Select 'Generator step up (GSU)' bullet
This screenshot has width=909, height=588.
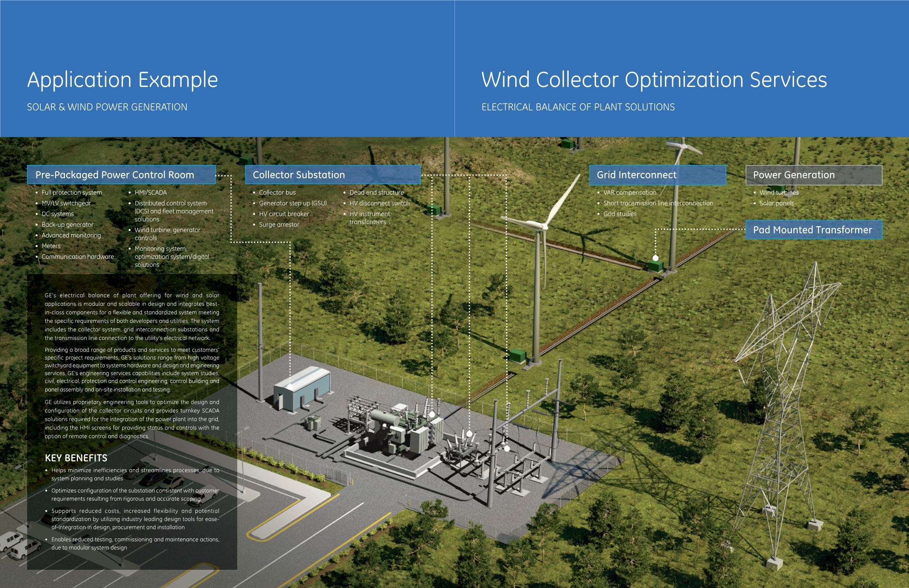pos(290,203)
